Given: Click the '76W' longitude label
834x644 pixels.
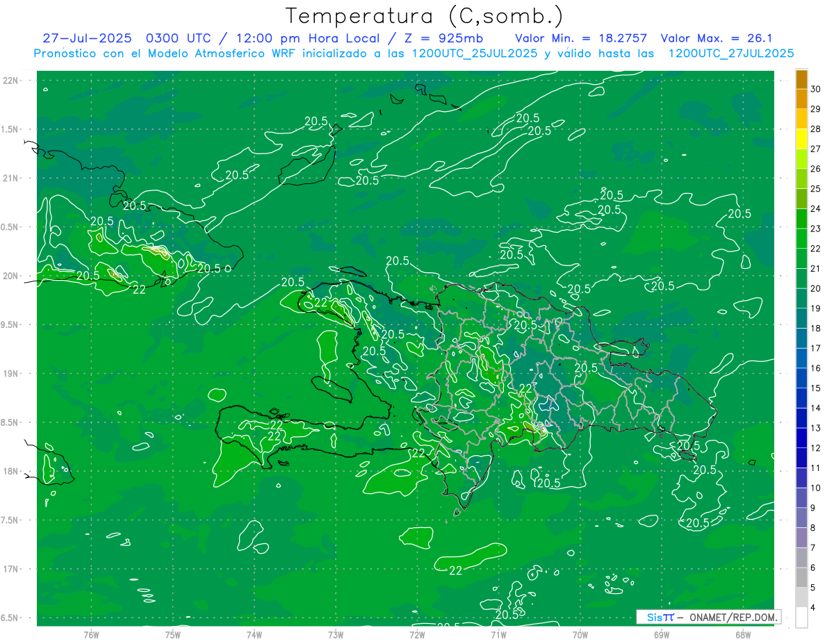Looking at the screenshot, I should pos(91,634).
